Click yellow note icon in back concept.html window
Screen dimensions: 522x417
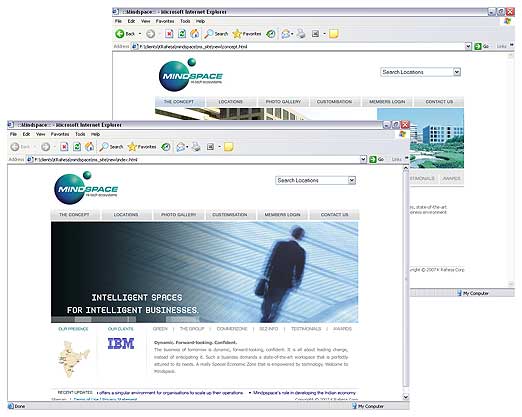pyautogui.click(x=334, y=34)
